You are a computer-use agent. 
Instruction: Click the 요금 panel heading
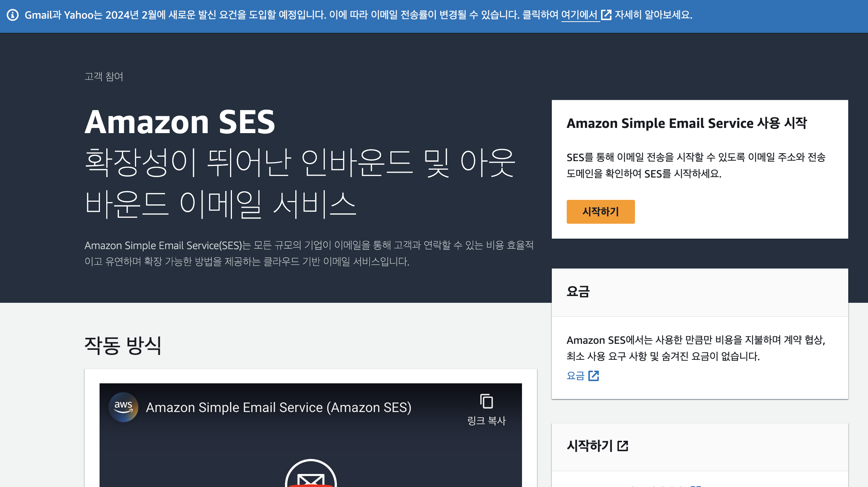click(578, 291)
